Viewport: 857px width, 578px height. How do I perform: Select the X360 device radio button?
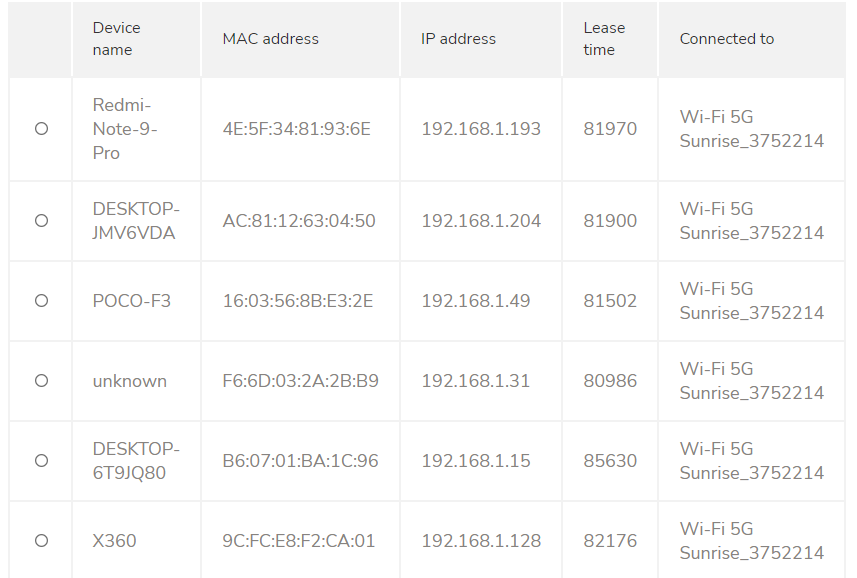click(41, 541)
